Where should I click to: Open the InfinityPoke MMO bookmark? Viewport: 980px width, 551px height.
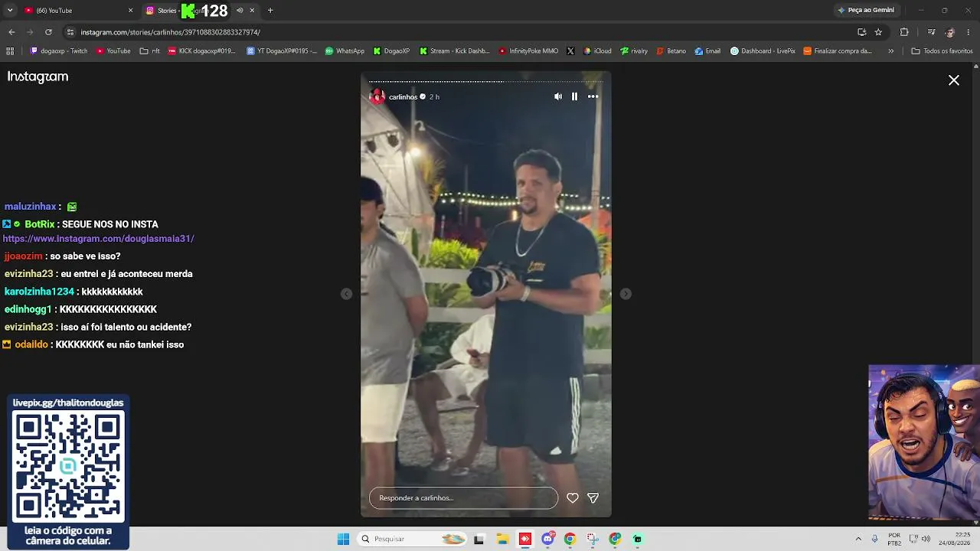tap(528, 51)
